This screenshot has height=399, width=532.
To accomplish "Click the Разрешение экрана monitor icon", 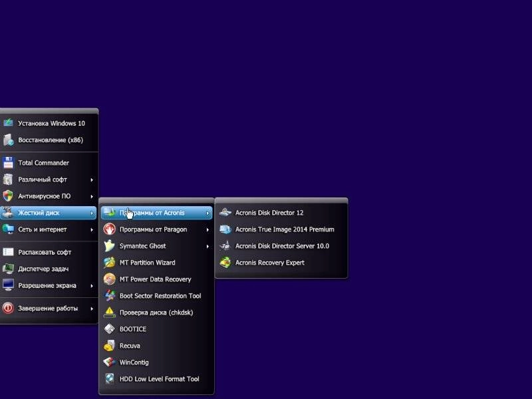I will 8,285.
